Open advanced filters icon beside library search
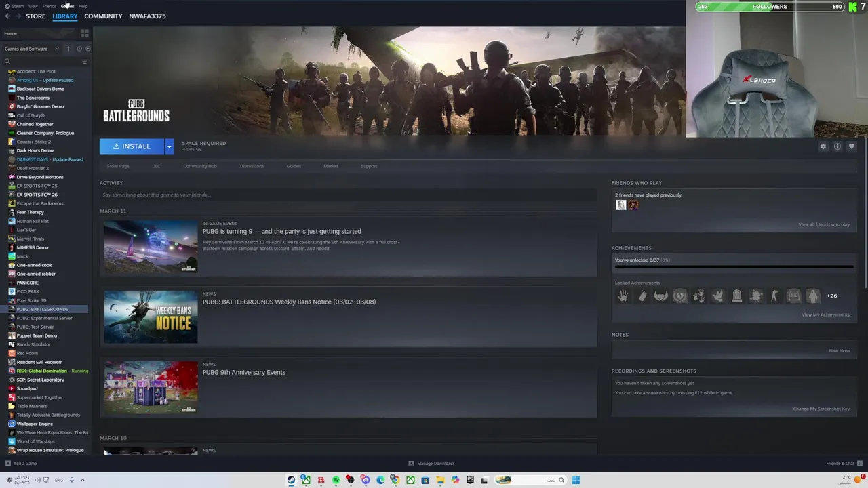The image size is (868, 488). coord(85,62)
